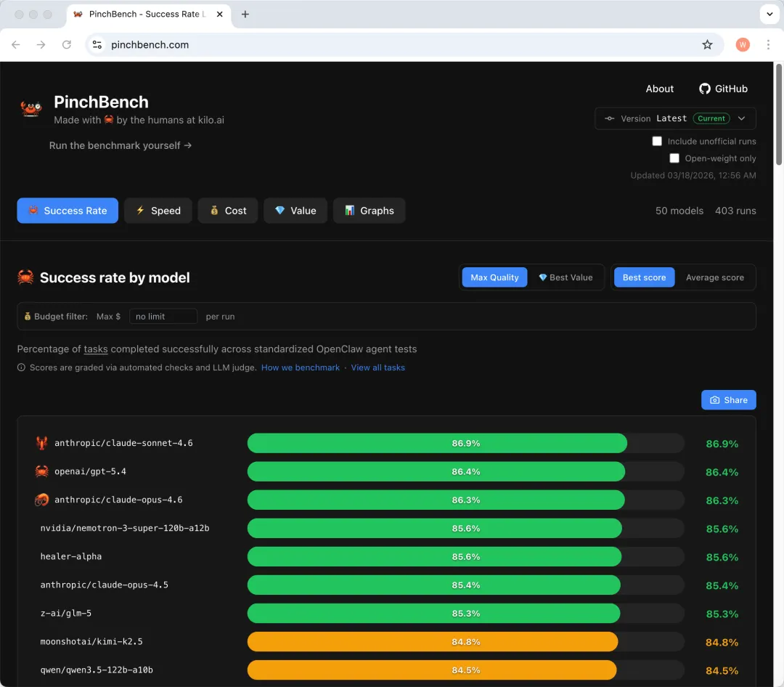The width and height of the screenshot is (784, 687).
Task: Click the site information icon in address bar
Action: pyautogui.click(x=97, y=44)
